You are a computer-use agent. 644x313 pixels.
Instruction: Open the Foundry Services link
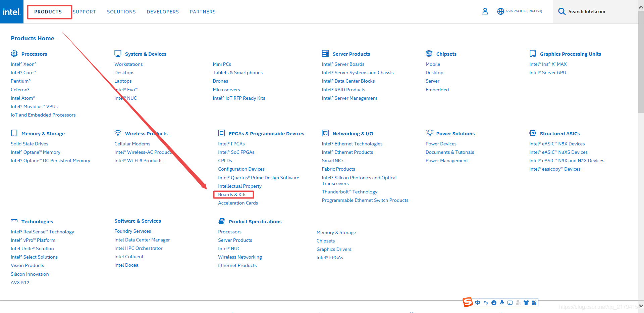pos(132,231)
